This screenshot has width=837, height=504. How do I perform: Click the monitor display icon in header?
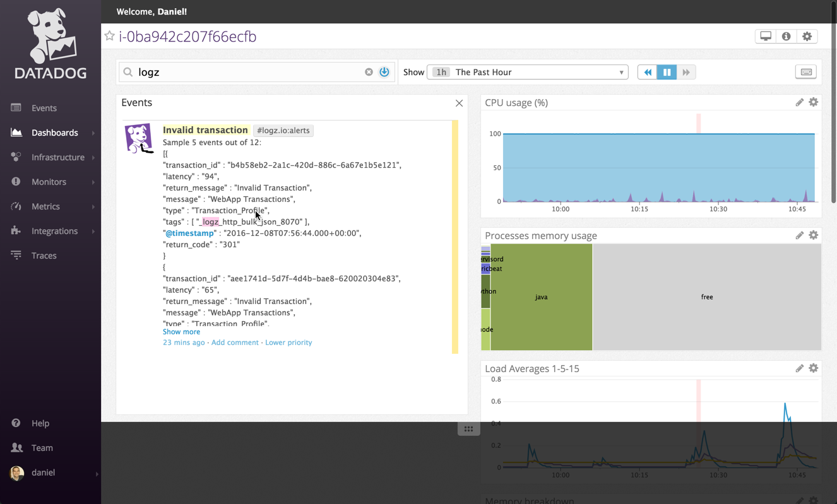[766, 37]
